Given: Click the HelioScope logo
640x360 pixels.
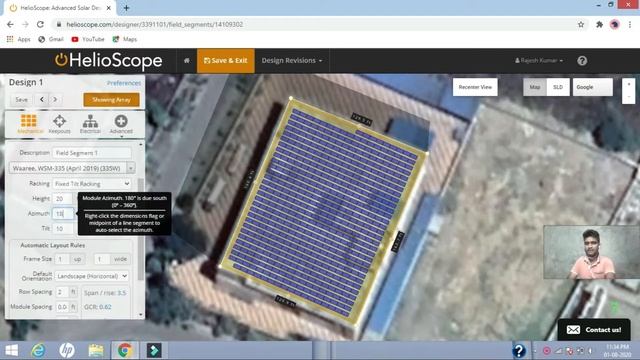Looking at the screenshot, I should pos(109,60).
